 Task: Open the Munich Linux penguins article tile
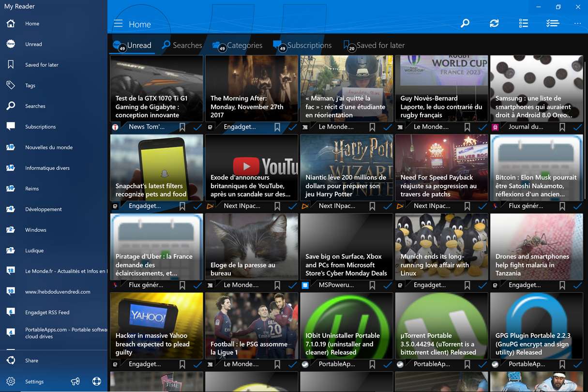[x=441, y=246]
